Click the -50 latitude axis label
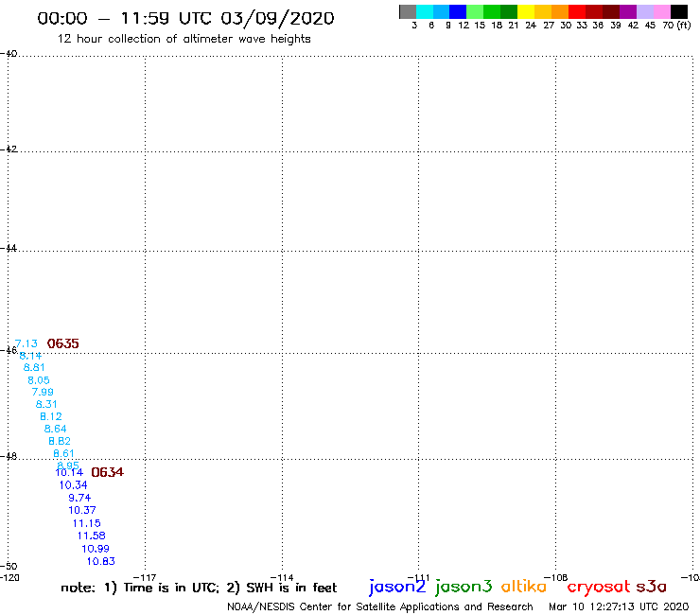The image size is (700, 615). click(9, 567)
